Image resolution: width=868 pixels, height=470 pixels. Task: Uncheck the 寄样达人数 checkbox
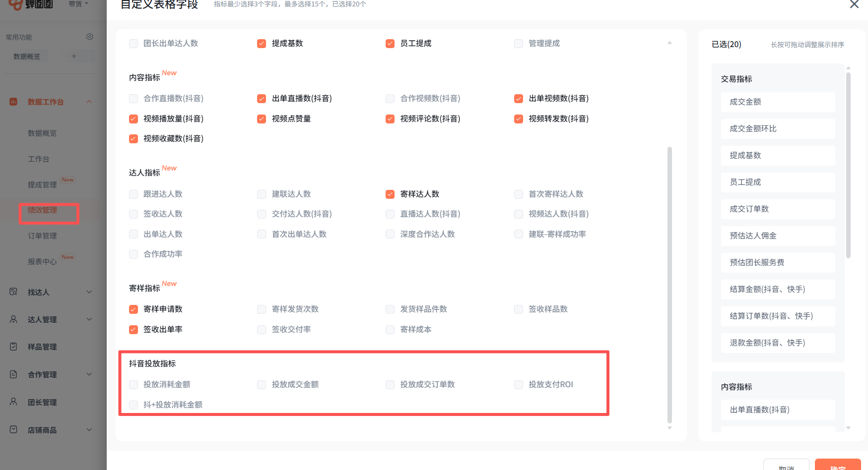click(x=390, y=194)
